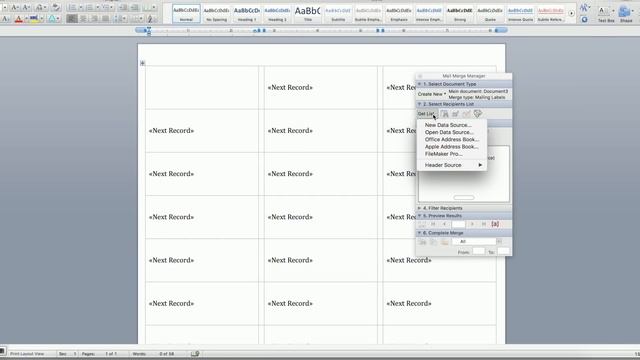
Task: Toggle align text right
Action: 94,19
